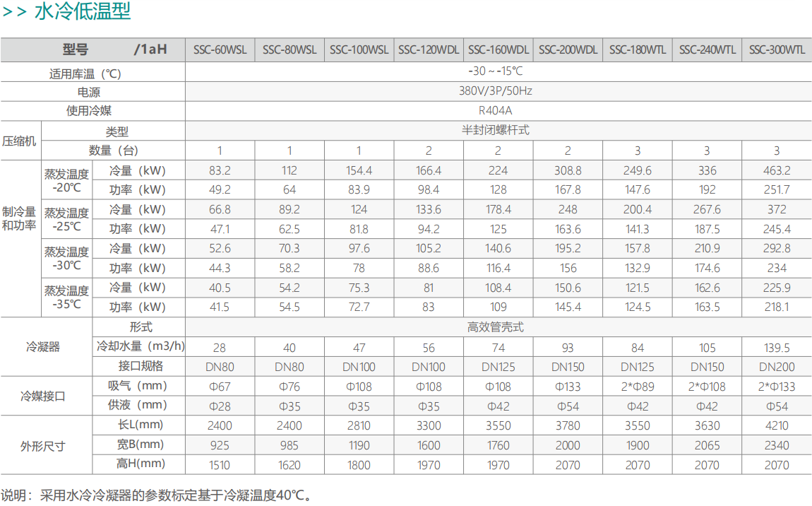Viewport: 812px width, 506px height.
Task: Click the double chevron before 水冷低温型
Action: tap(14, 13)
